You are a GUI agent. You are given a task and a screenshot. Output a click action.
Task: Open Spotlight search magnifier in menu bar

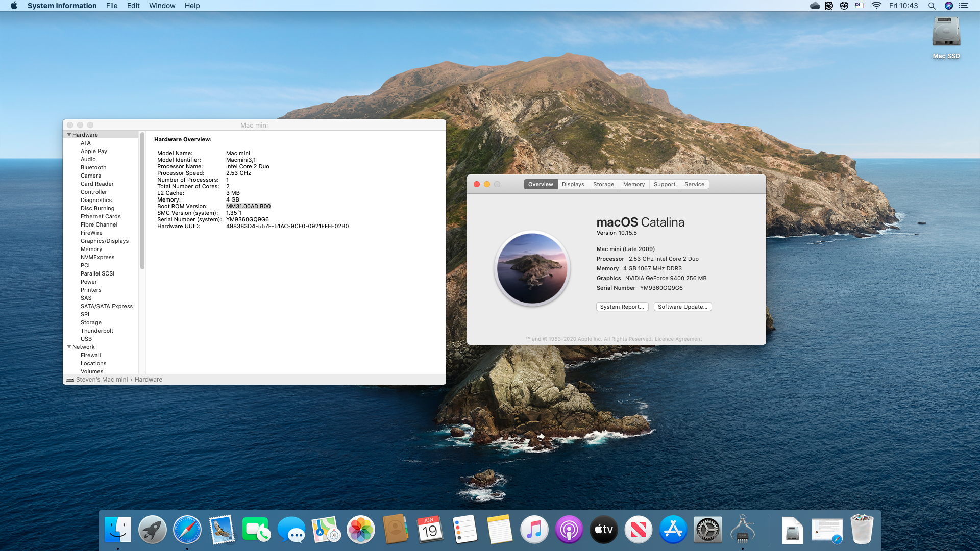tap(932, 6)
